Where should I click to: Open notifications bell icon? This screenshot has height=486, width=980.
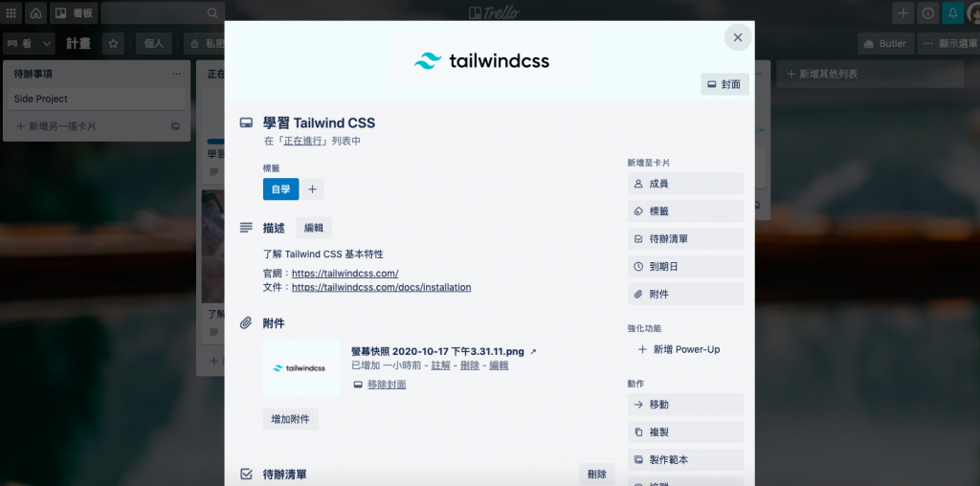click(x=952, y=12)
